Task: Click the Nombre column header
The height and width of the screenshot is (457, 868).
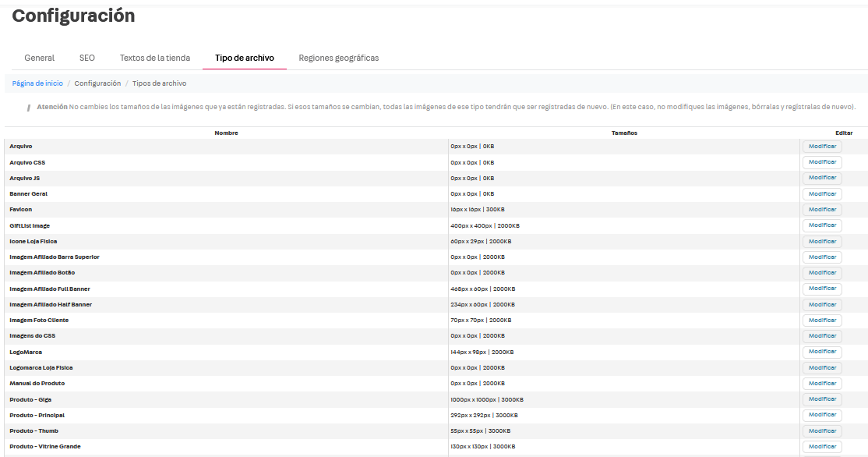Action: [x=226, y=133]
